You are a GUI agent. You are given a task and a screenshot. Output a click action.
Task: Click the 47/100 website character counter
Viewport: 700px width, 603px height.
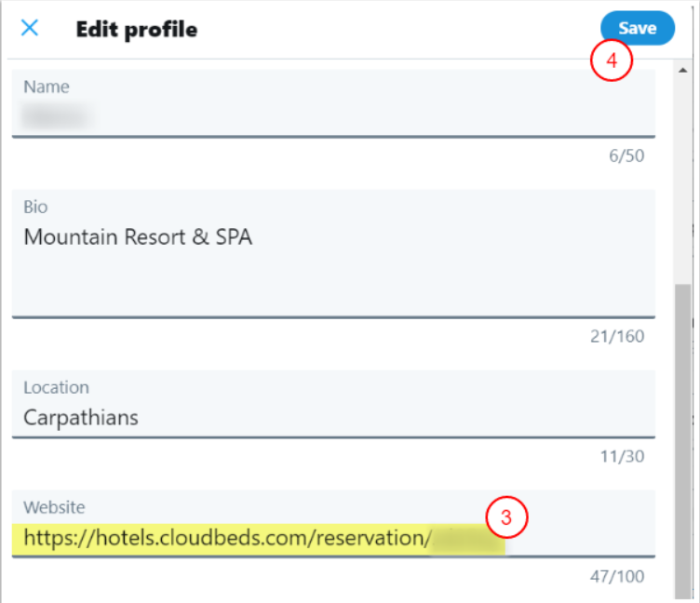tap(616, 576)
